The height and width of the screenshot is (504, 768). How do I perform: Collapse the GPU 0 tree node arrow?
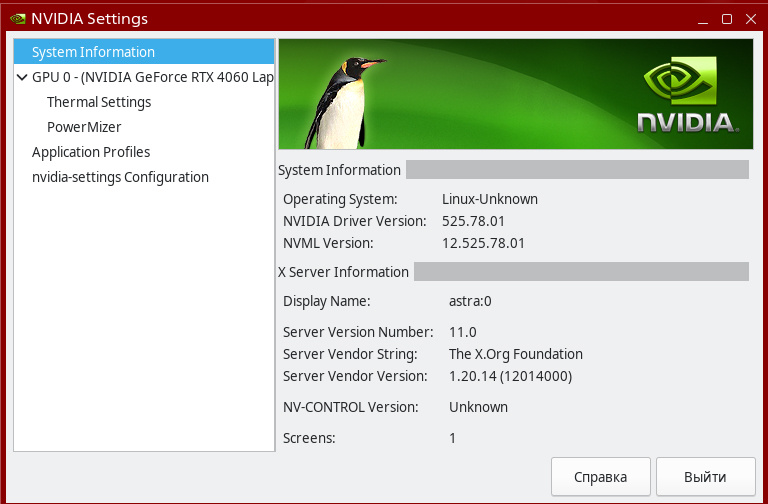[22, 77]
